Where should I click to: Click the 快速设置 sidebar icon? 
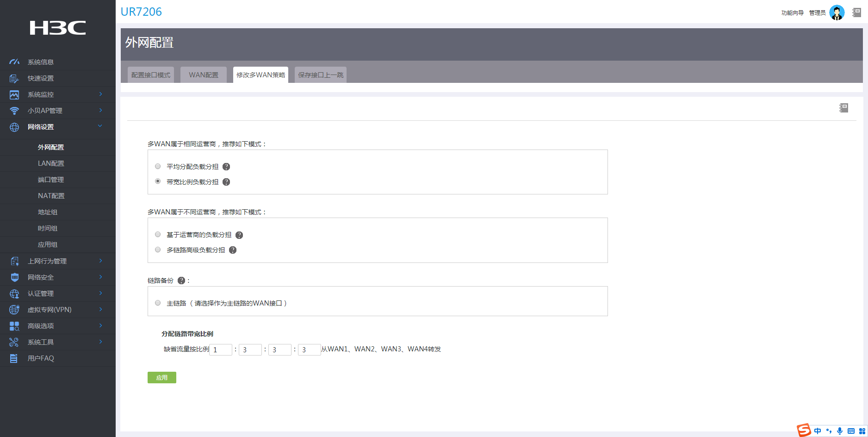(14, 78)
